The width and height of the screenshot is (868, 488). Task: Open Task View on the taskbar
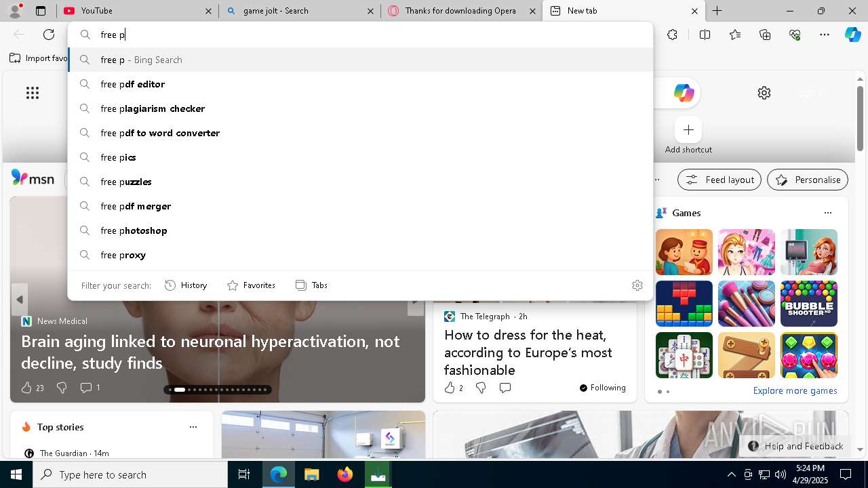click(x=244, y=474)
